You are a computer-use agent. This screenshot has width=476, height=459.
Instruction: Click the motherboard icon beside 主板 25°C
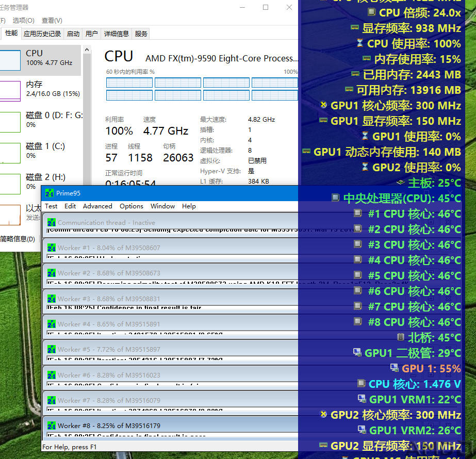(x=400, y=182)
